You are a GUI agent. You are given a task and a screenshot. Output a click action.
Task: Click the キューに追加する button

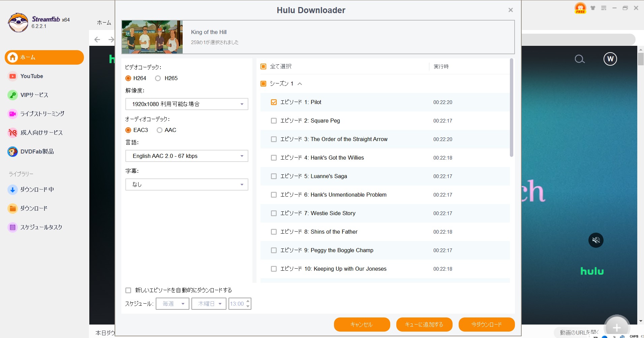click(x=424, y=325)
